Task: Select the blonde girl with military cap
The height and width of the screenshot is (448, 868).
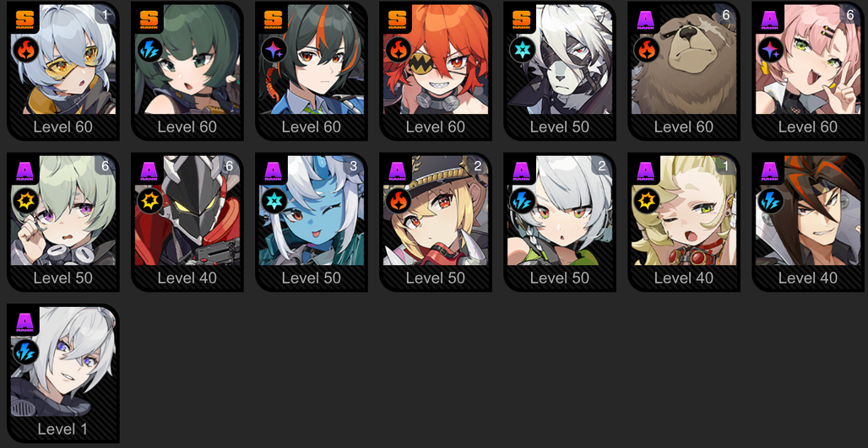Action: 436,222
